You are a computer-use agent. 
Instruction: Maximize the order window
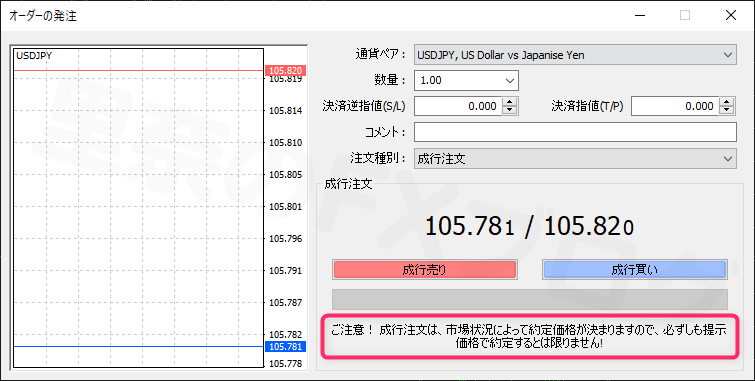685,15
